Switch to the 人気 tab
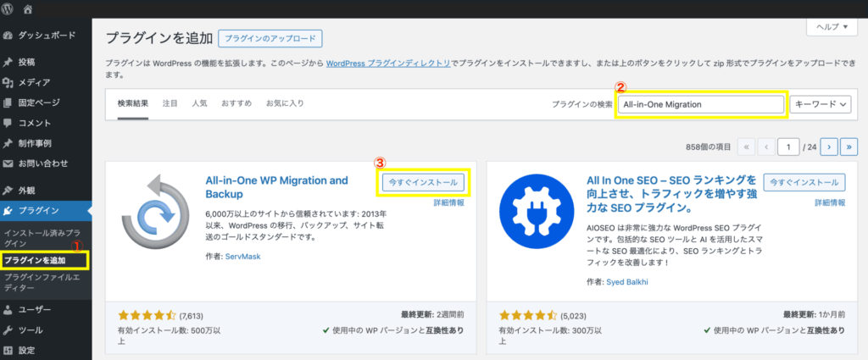The width and height of the screenshot is (868, 360). coord(199,103)
